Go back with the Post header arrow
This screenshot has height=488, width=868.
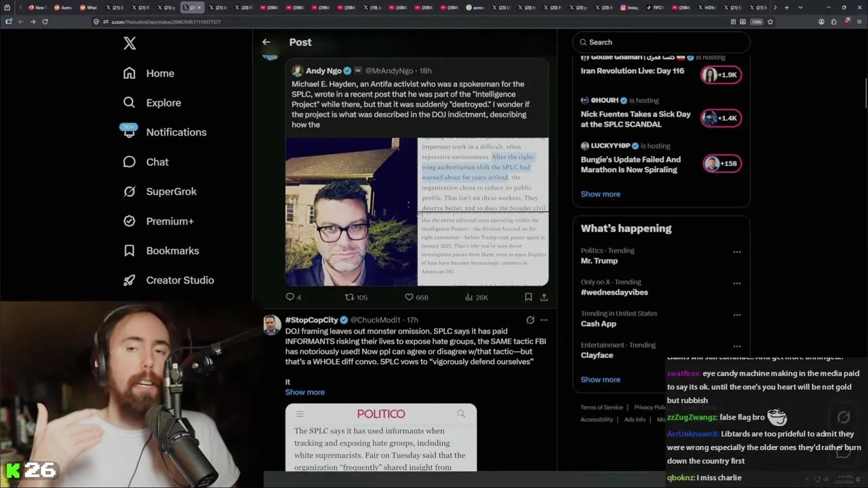[266, 42]
